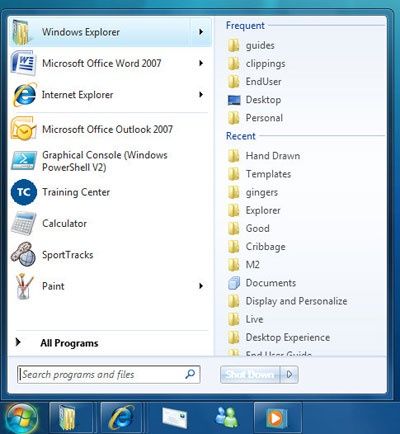Click the gingers folder icon

click(234, 192)
